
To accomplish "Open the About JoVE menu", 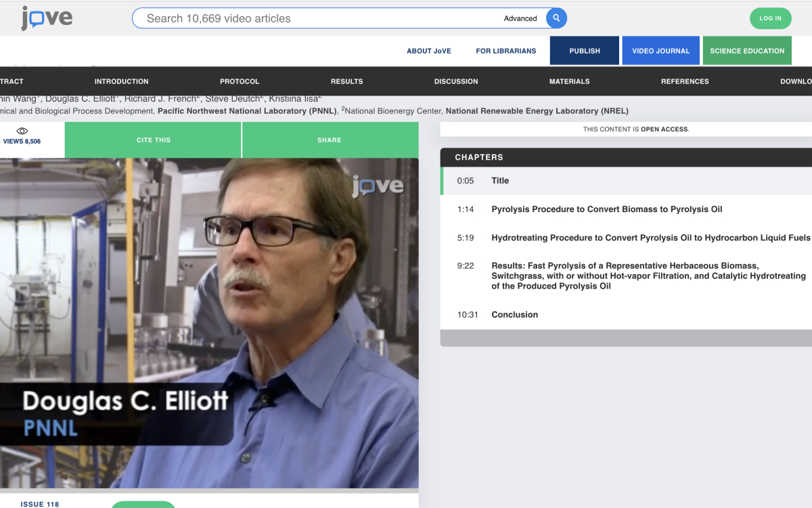I will [x=428, y=51].
